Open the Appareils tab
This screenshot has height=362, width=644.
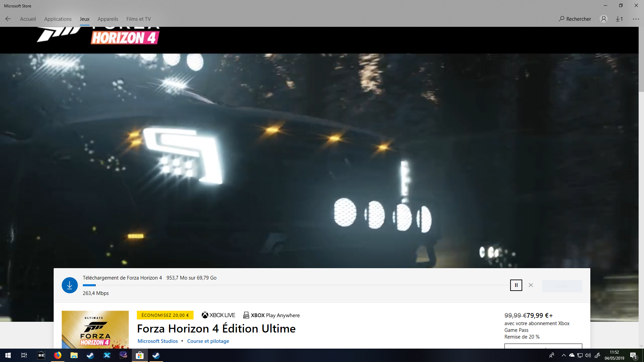click(x=108, y=19)
